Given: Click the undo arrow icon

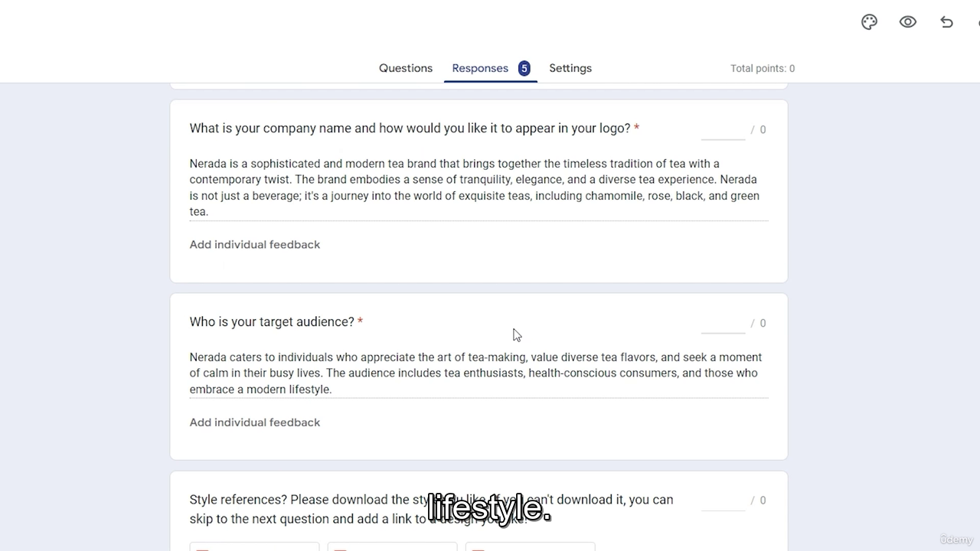Looking at the screenshot, I should click(x=947, y=22).
